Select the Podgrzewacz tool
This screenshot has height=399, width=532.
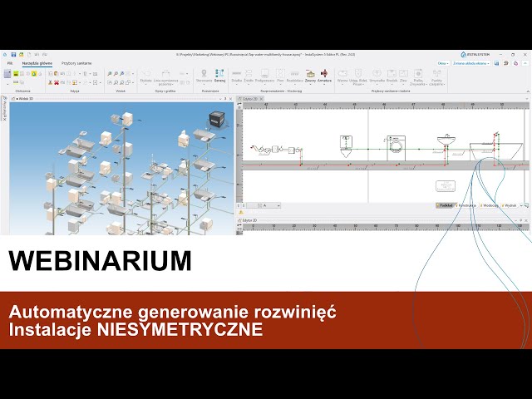click(x=264, y=76)
